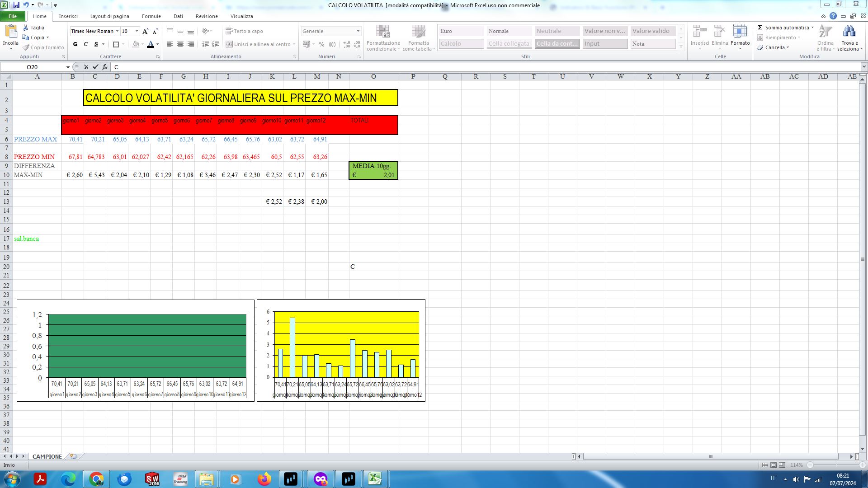Click the Taglia scissors icon
The height and width of the screenshot is (488, 868).
(x=26, y=28)
